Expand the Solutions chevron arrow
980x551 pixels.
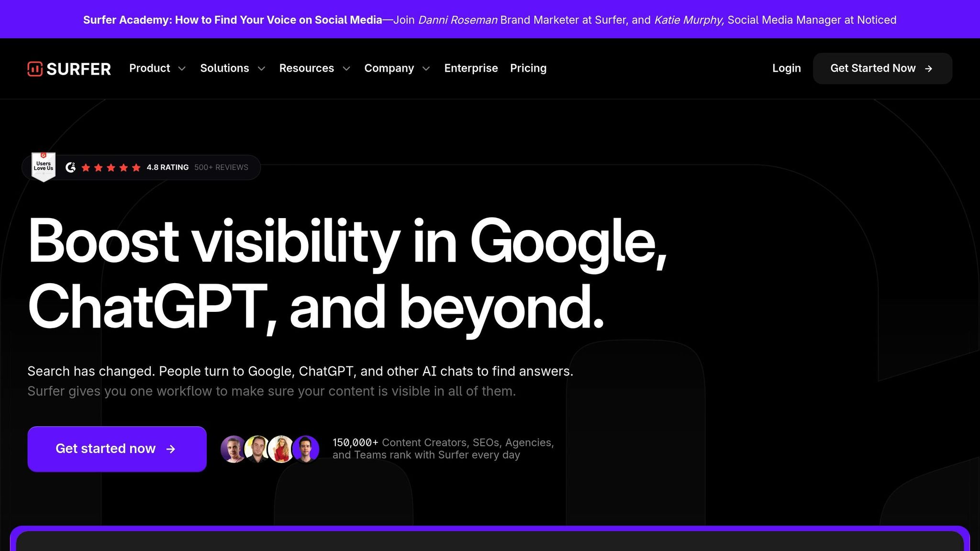tap(261, 69)
